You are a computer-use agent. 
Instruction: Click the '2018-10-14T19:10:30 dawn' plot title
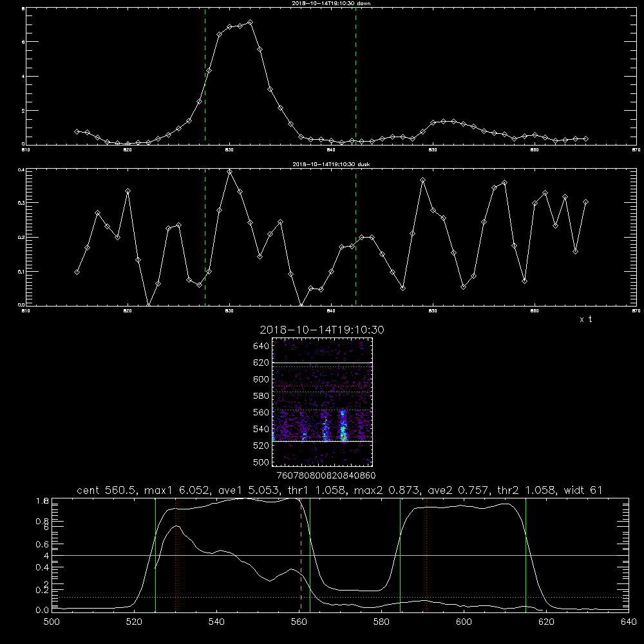pos(331,3)
